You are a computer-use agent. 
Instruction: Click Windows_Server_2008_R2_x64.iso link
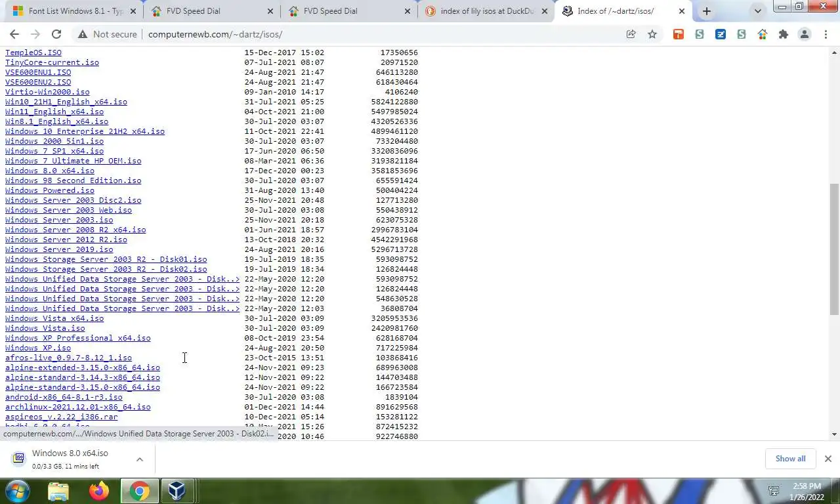pos(75,230)
